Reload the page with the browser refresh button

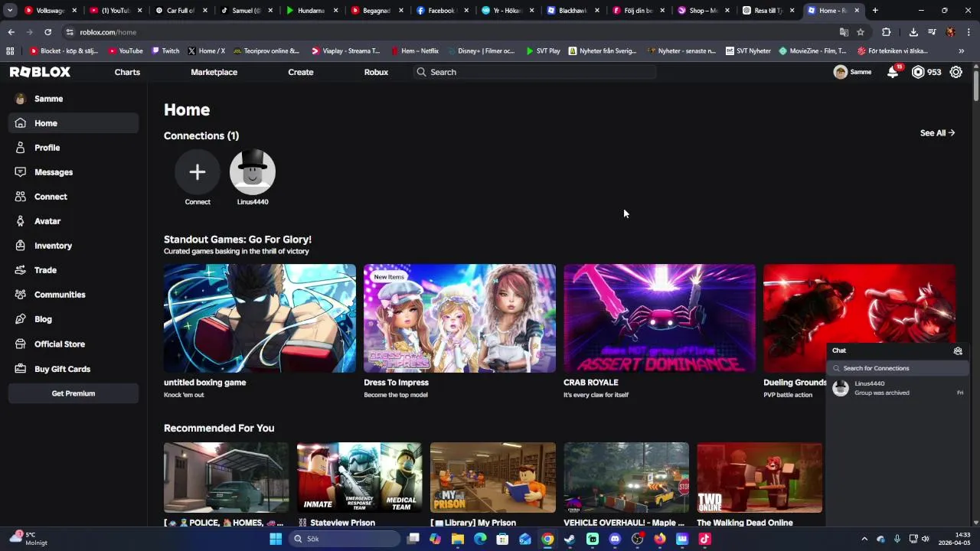(x=47, y=32)
